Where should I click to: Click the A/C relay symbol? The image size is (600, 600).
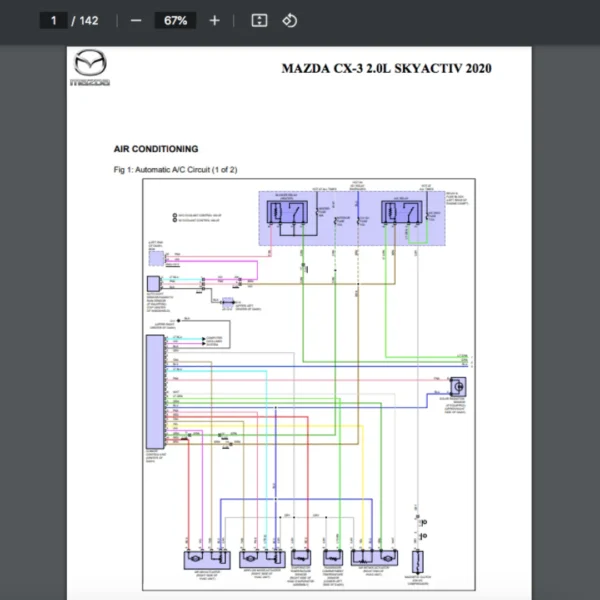click(x=402, y=214)
